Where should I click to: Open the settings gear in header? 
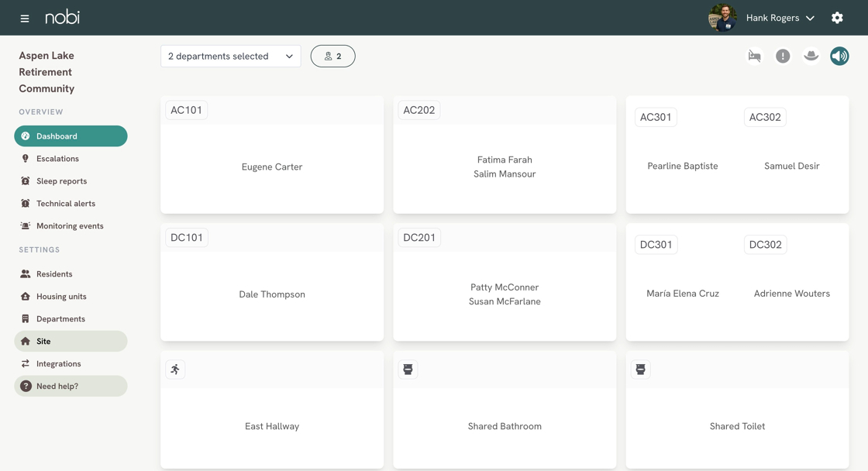point(837,18)
